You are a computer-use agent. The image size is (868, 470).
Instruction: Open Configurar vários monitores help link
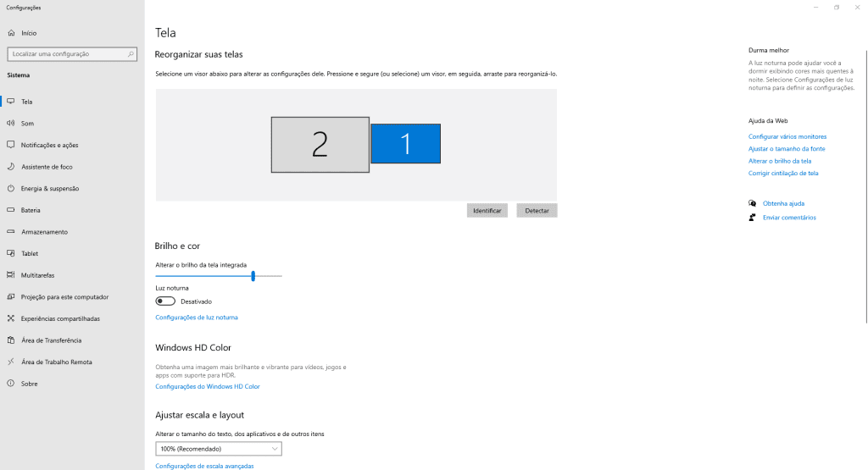[787, 136]
